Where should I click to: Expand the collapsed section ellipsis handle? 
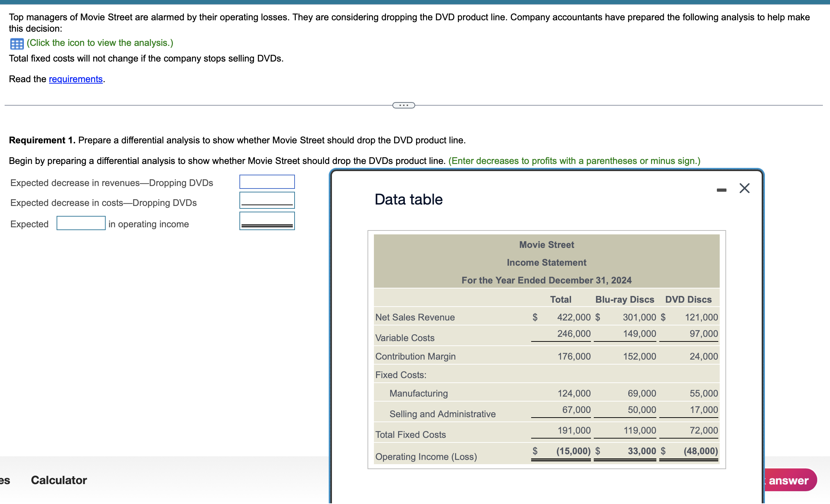point(403,105)
